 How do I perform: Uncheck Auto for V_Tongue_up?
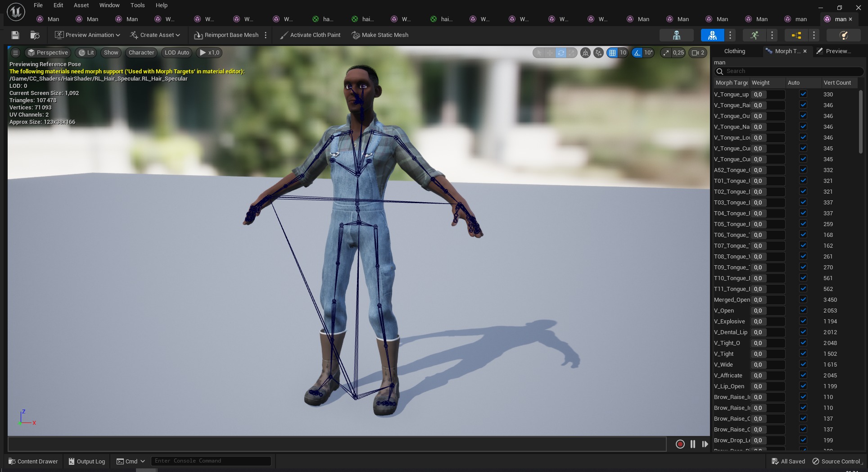[x=803, y=94]
